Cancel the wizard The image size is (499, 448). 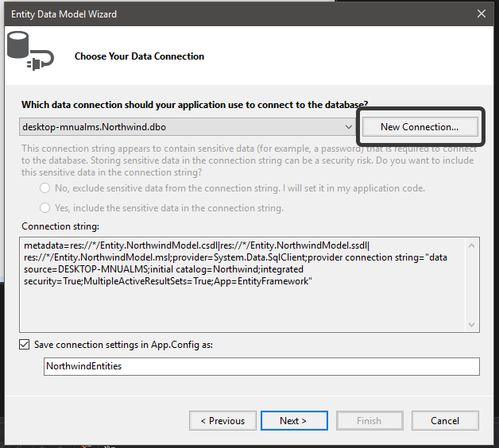coord(445,421)
